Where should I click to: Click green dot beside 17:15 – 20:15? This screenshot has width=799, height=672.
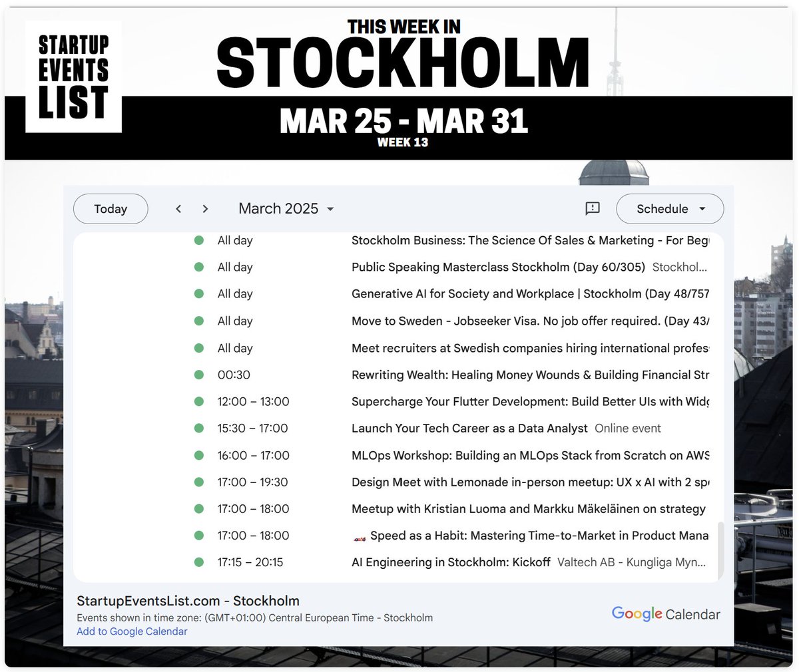coord(198,562)
